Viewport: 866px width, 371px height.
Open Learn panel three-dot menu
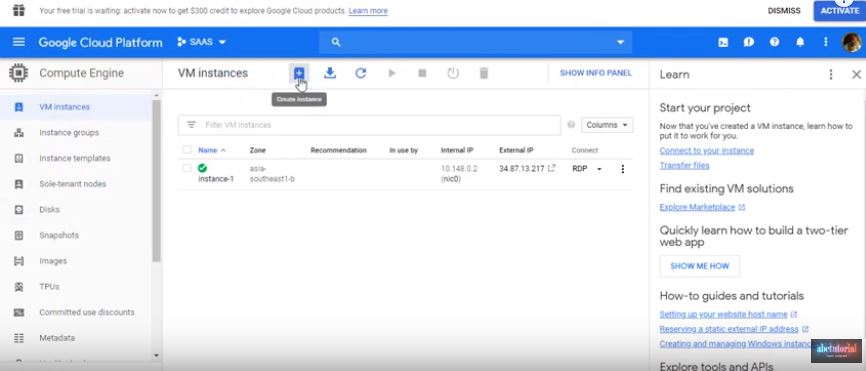tap(831, 74)
